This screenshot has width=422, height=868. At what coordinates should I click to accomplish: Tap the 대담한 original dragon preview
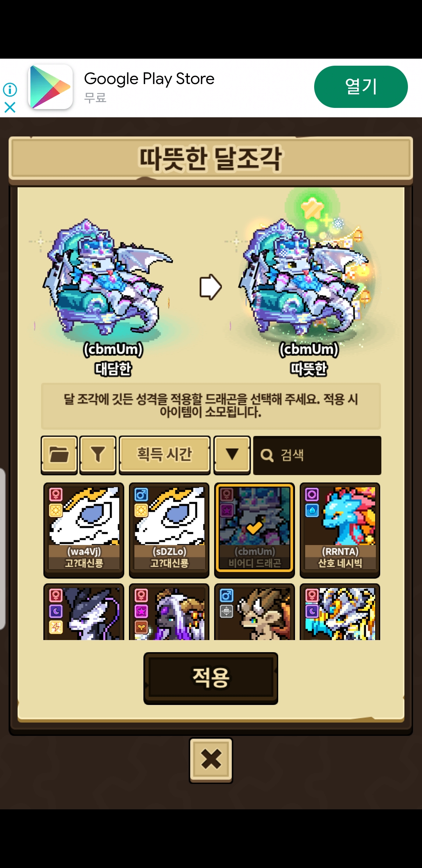[107, 278]
